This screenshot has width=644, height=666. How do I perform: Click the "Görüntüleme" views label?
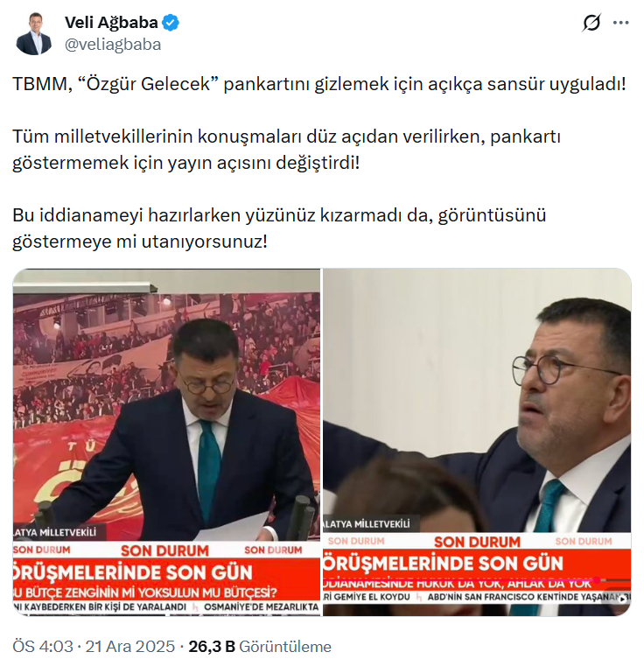point(285,647)
